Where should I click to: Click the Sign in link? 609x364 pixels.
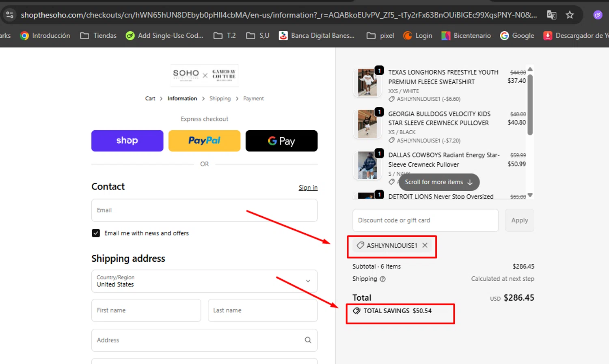tap(308, 187)
